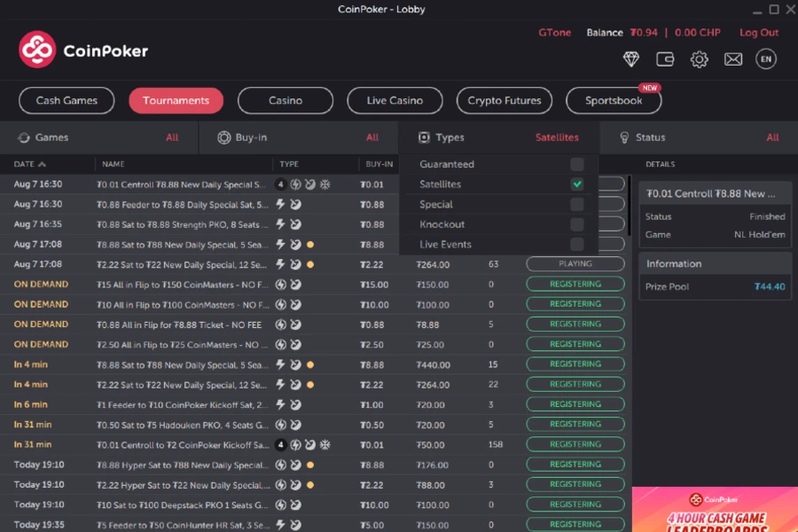
Task: Open the CoinPoker settings gear
Action: tap(699, 59)
